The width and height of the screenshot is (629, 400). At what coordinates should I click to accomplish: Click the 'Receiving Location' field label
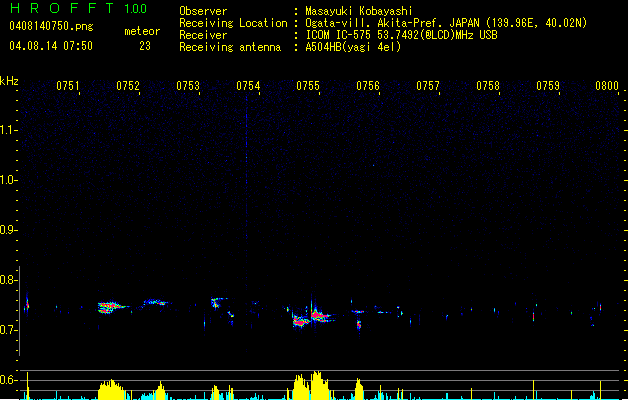click(x=233, y=23)
